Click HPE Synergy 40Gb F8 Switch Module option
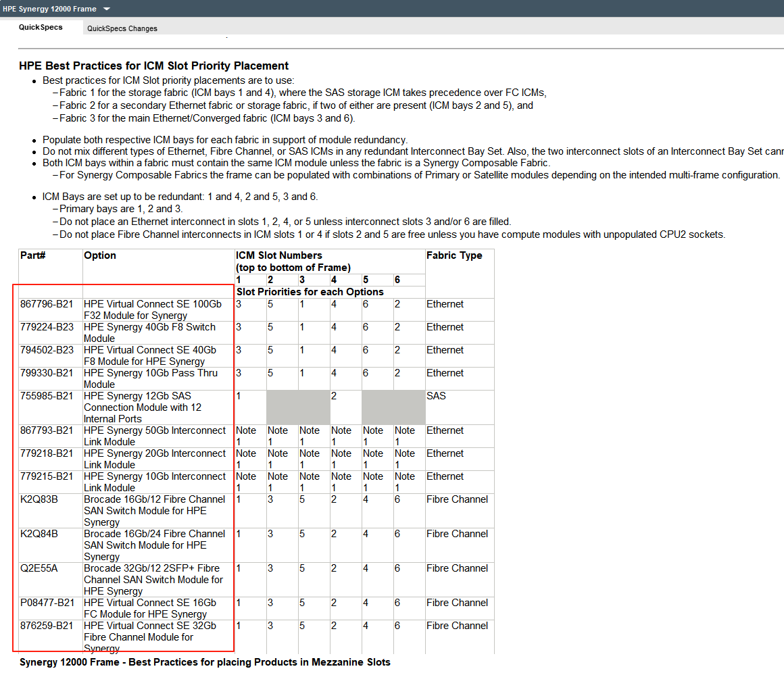 coord(150,333)
